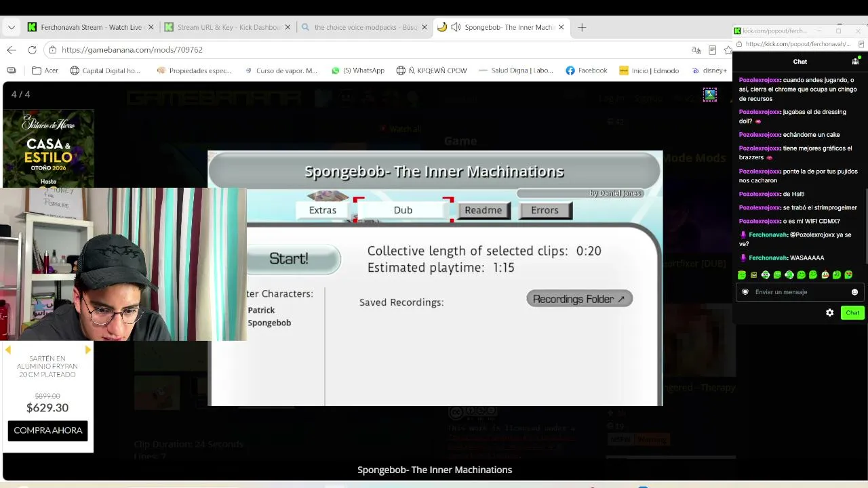Click Pozolexrojoxx username on the 'de Haiti' message
The image size is (868, 488).
pyautogui.click(x=759, y=194)
